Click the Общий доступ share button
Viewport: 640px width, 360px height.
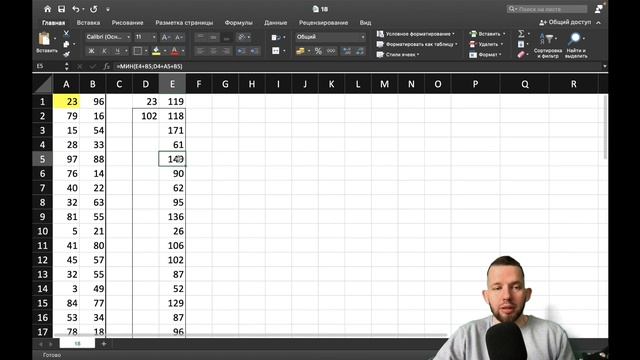(x=565, y=22)
